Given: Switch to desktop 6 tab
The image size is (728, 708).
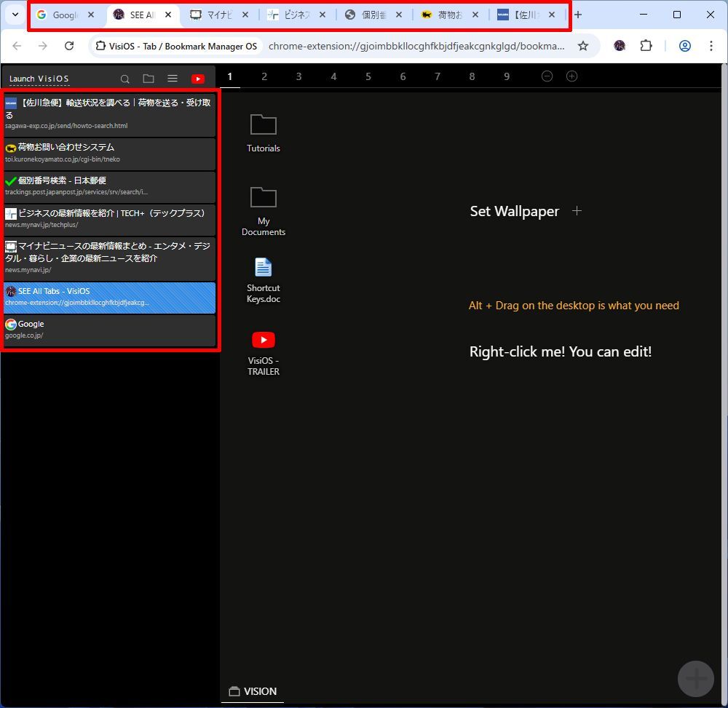Looking at the screenshot, I should 403,76.
